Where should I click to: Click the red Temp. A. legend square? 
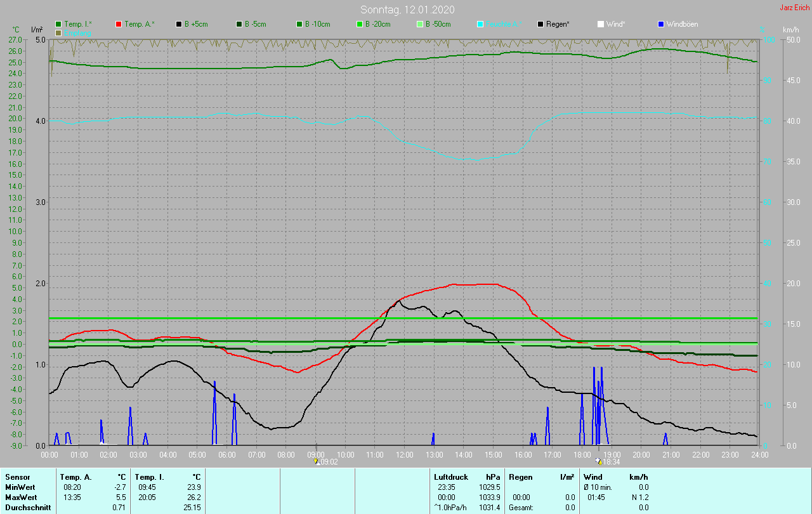click(x=119, y=24)
